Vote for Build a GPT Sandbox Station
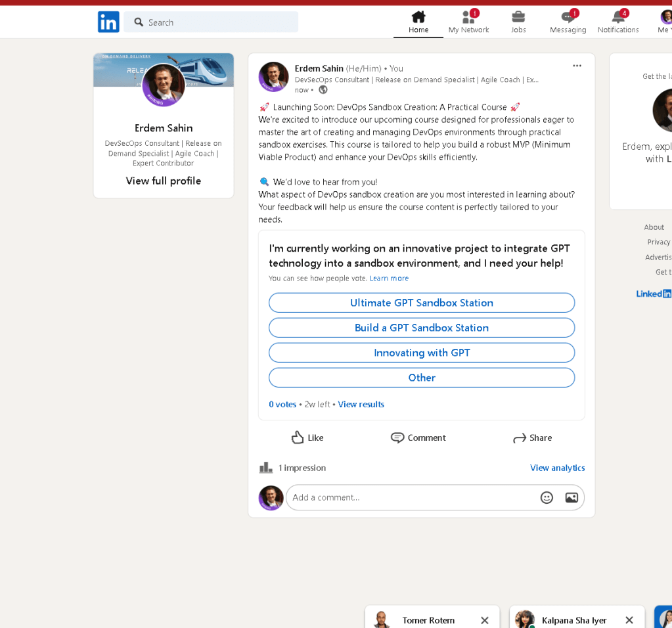 point(422,328)
